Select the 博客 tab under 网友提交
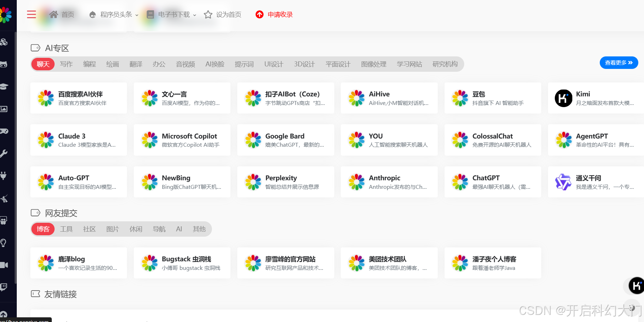Image resolution: width=644 pixels, height=322 pixels. [x=43, y=229]
